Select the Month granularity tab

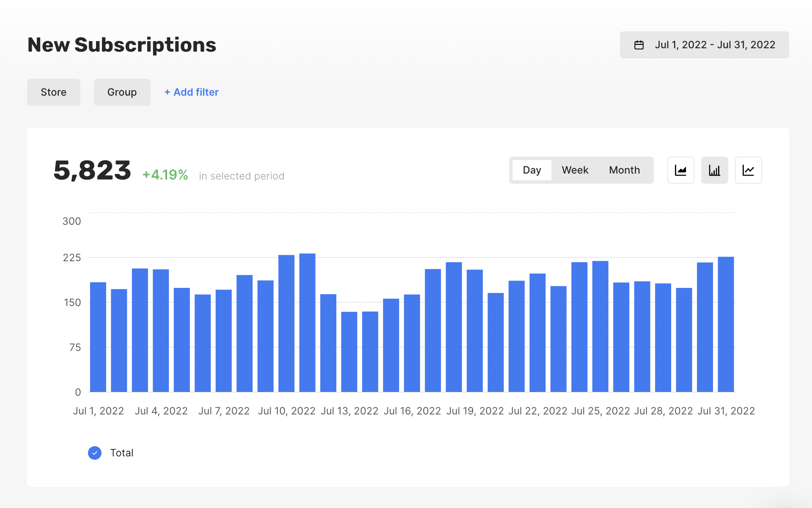click(x=624, y=170)
